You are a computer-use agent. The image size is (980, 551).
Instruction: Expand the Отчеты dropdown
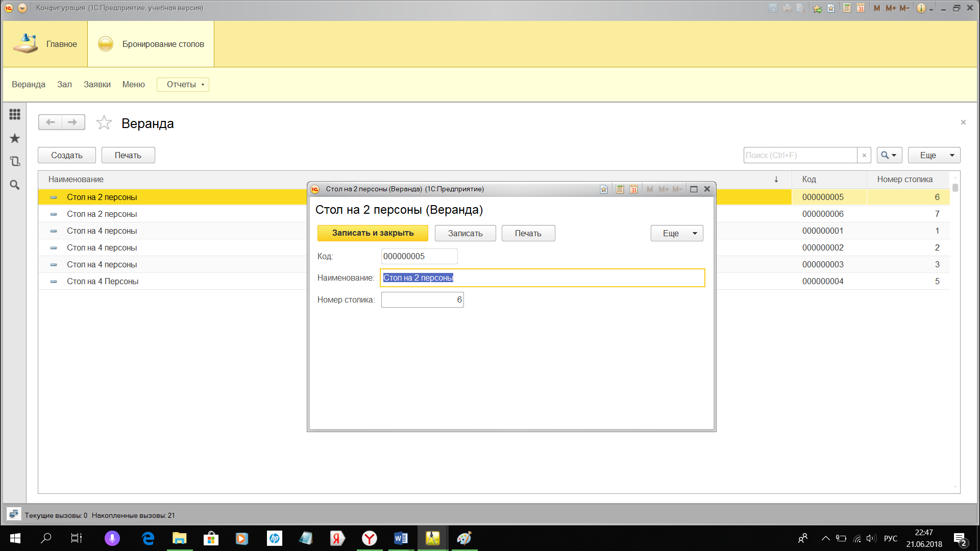183,85
